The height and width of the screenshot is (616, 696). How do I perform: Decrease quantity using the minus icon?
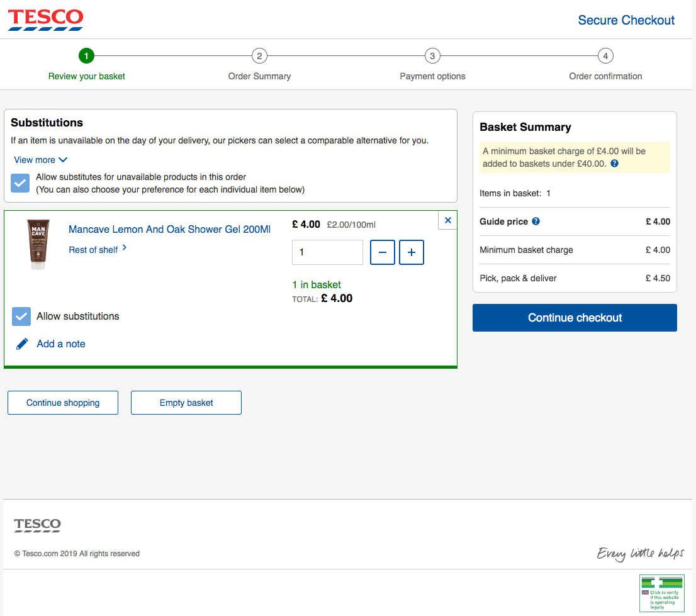pos(382,252)
